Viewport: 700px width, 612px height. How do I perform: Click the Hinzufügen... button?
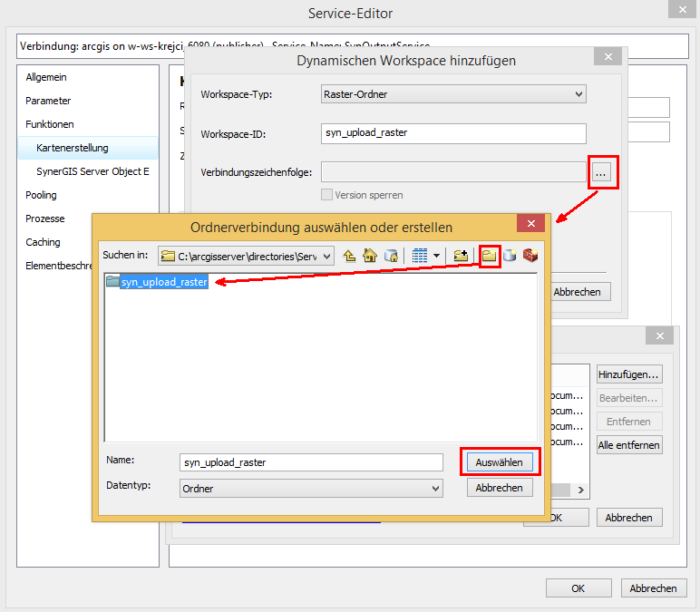pos(628,374)
